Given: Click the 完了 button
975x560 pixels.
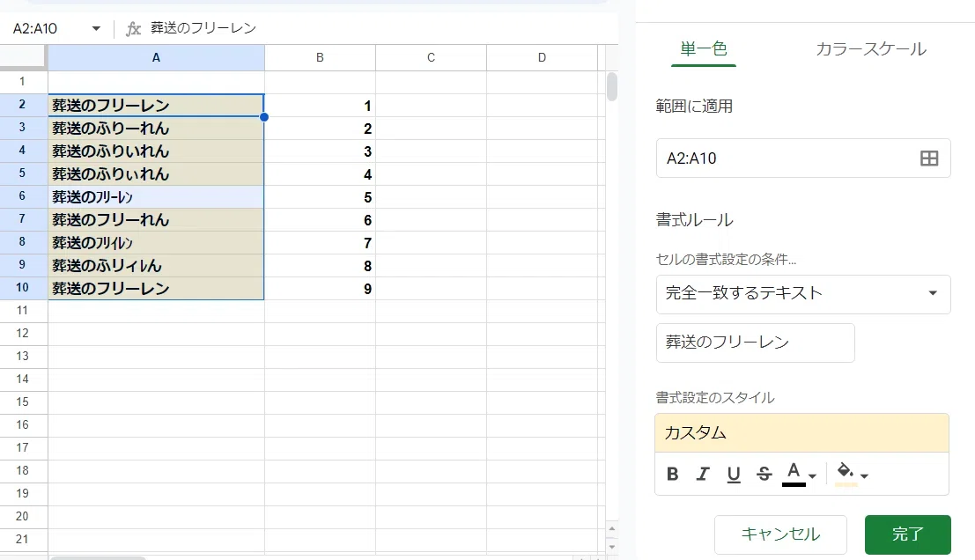Looking at the screenshot, I should click(x=907, y=534).
